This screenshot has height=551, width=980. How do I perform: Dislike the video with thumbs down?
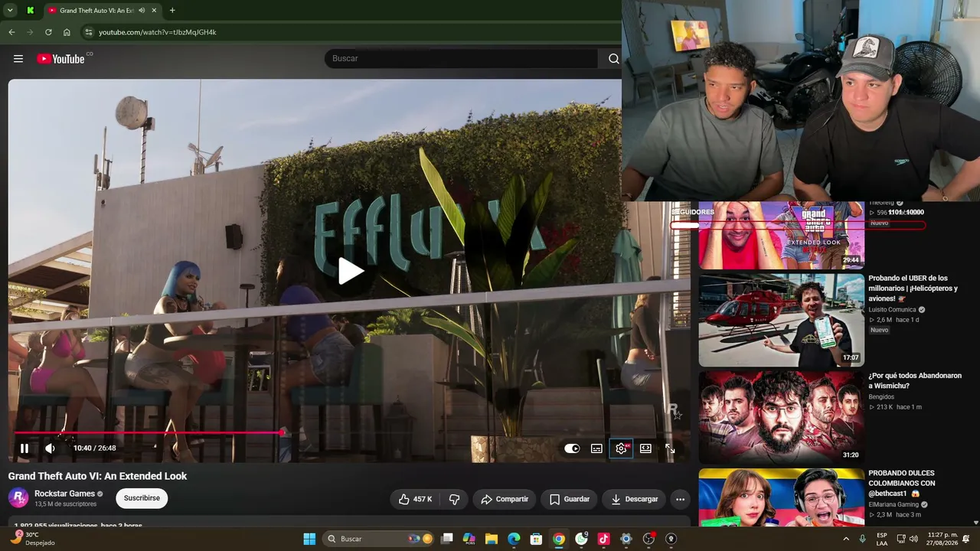(454, 499)
